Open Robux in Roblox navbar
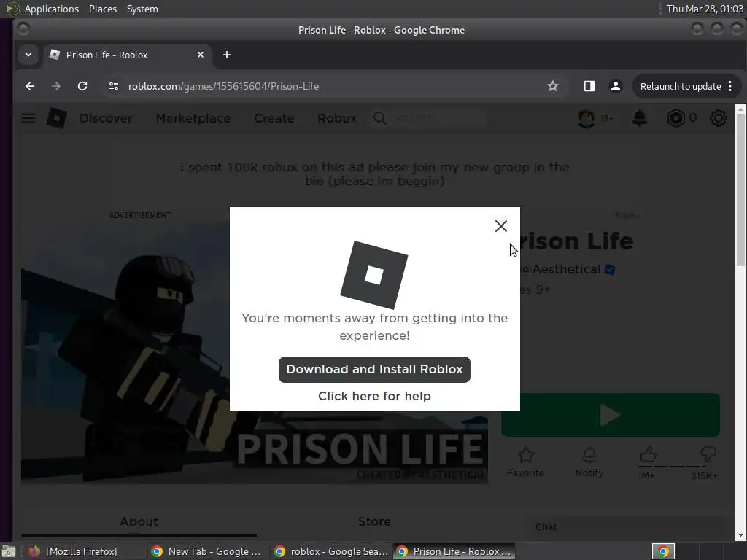Screen dimensions: 747x560 click(337, 118)
